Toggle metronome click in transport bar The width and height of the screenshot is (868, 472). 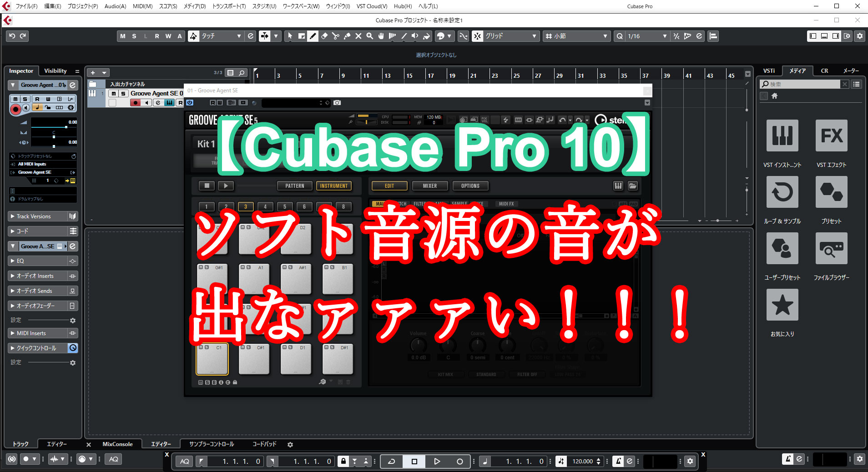pos(618,461)
